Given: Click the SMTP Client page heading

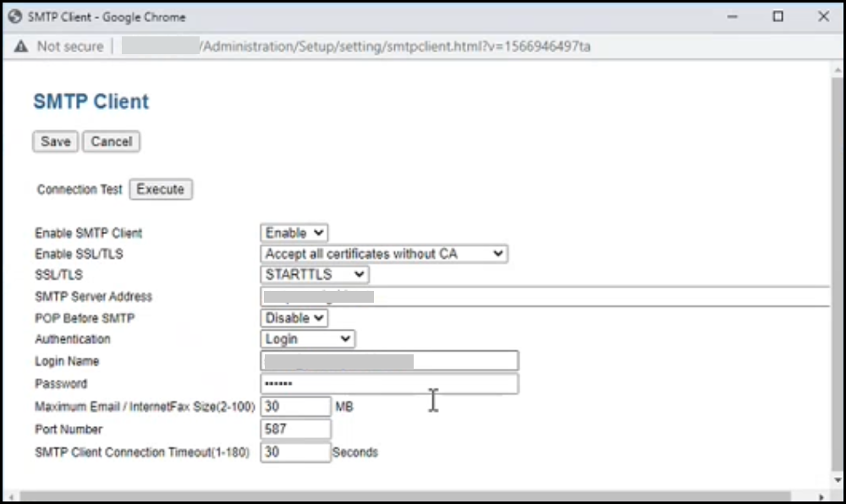Looking at the screenshot, I should pos(91,101).
